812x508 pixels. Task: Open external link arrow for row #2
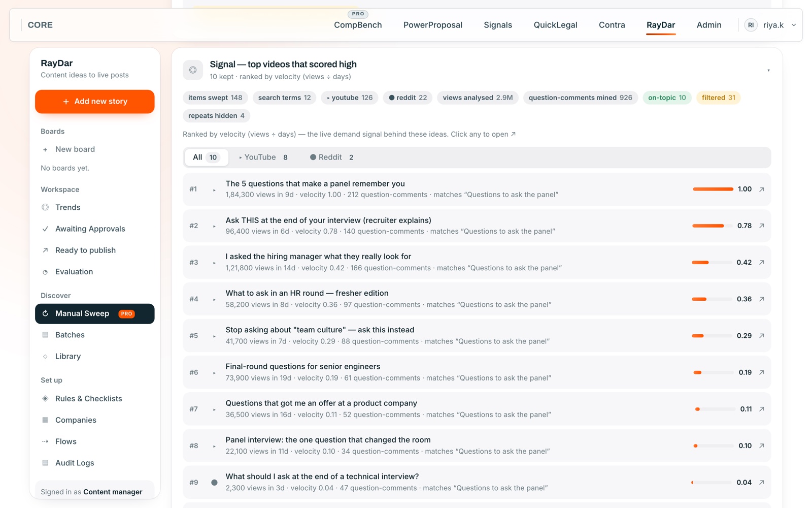coord(762,226)
